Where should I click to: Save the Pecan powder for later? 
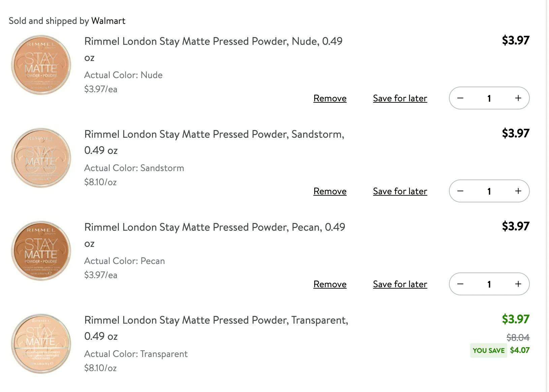[400, 284]
